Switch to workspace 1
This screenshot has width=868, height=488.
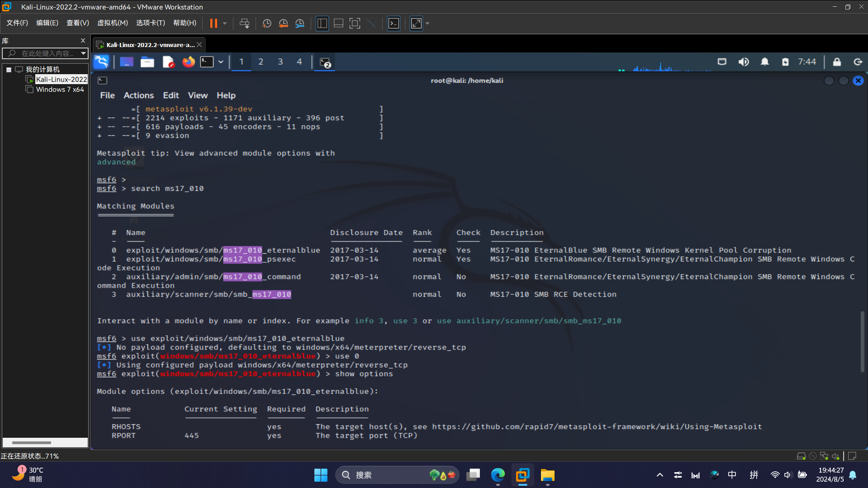242,62
